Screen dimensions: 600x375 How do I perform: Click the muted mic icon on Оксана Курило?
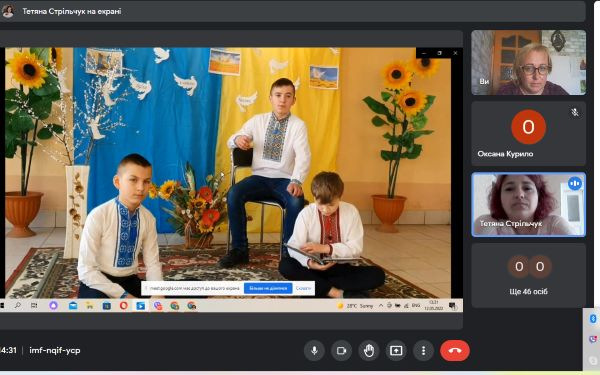(x=574, y=112)
